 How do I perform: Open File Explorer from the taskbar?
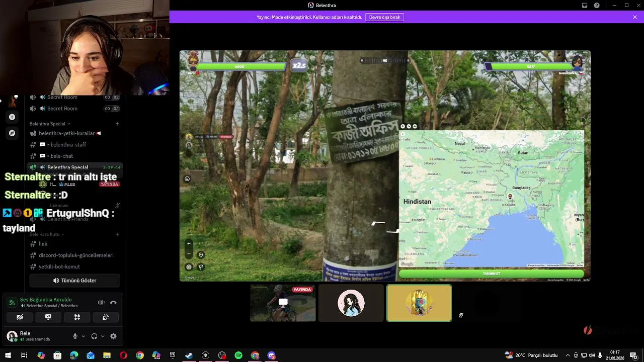click(x=107, y=355)
